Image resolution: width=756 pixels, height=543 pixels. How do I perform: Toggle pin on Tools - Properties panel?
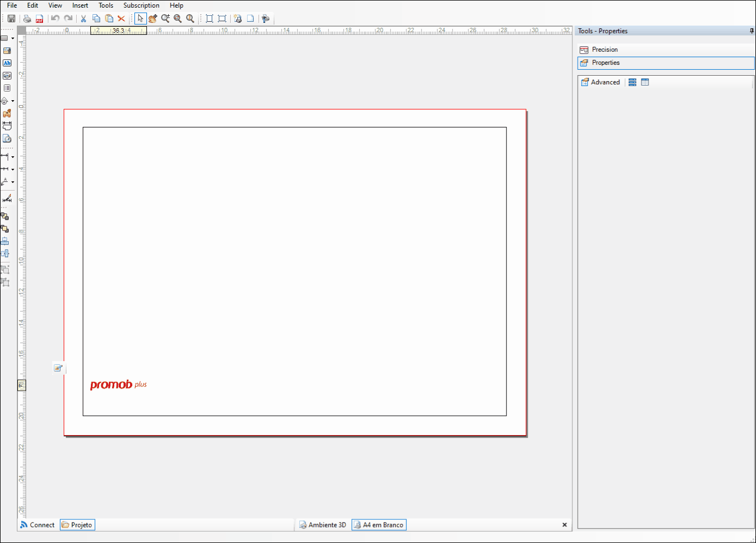pos(752,31)
